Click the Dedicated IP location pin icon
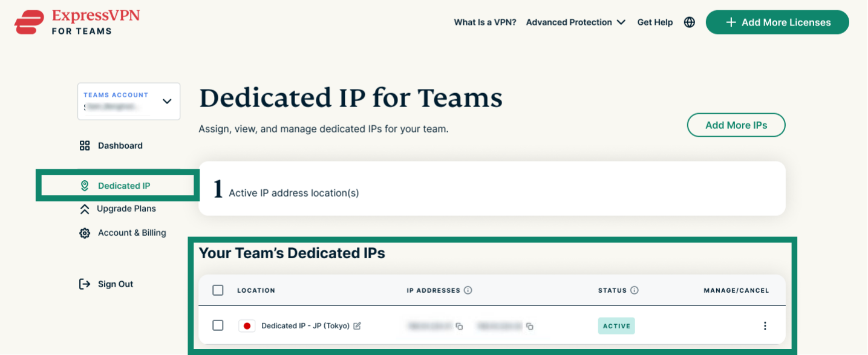The image size is (868, 355). coord(85,186)
